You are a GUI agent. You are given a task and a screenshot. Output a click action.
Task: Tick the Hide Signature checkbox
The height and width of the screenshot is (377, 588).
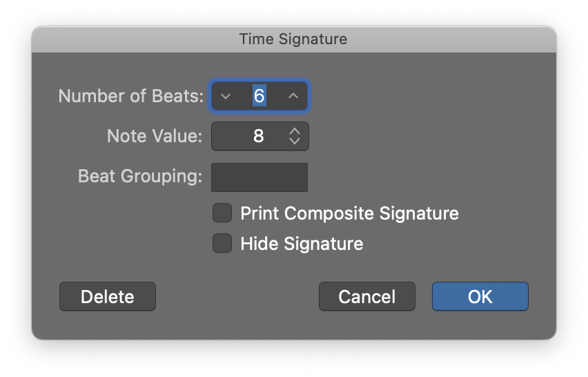click(222, 243)
